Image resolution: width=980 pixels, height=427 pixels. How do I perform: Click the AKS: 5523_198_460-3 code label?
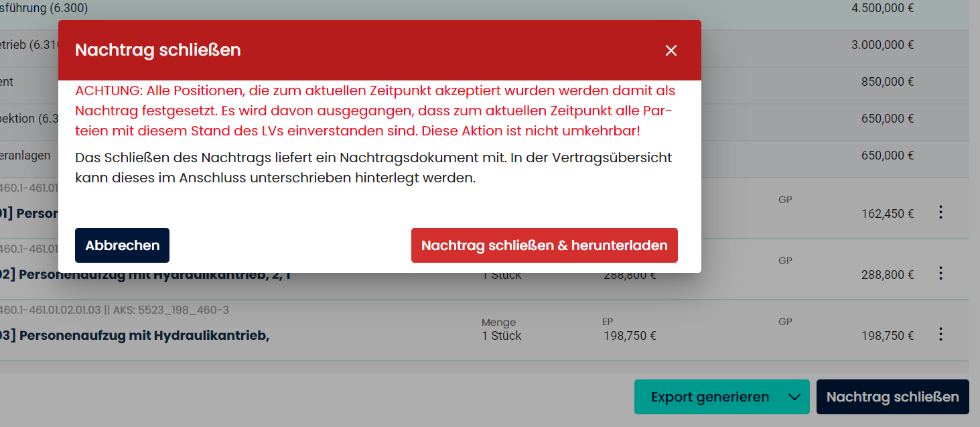(172, 310)
